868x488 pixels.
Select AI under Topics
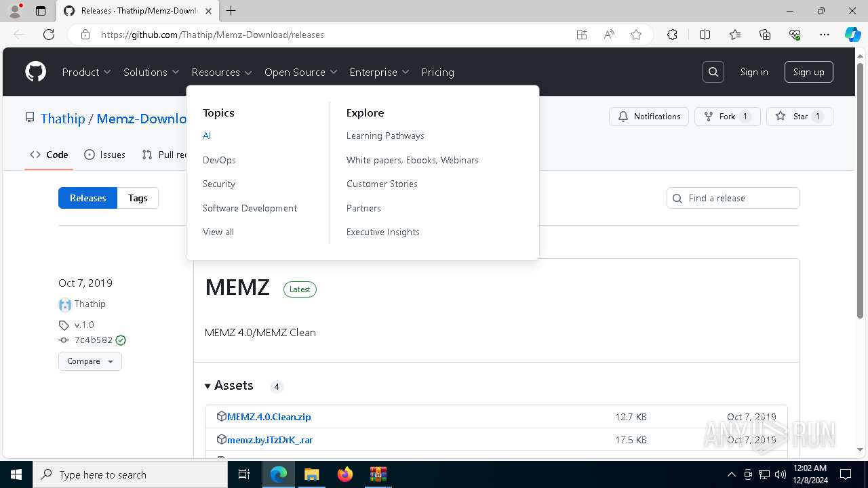207,136
